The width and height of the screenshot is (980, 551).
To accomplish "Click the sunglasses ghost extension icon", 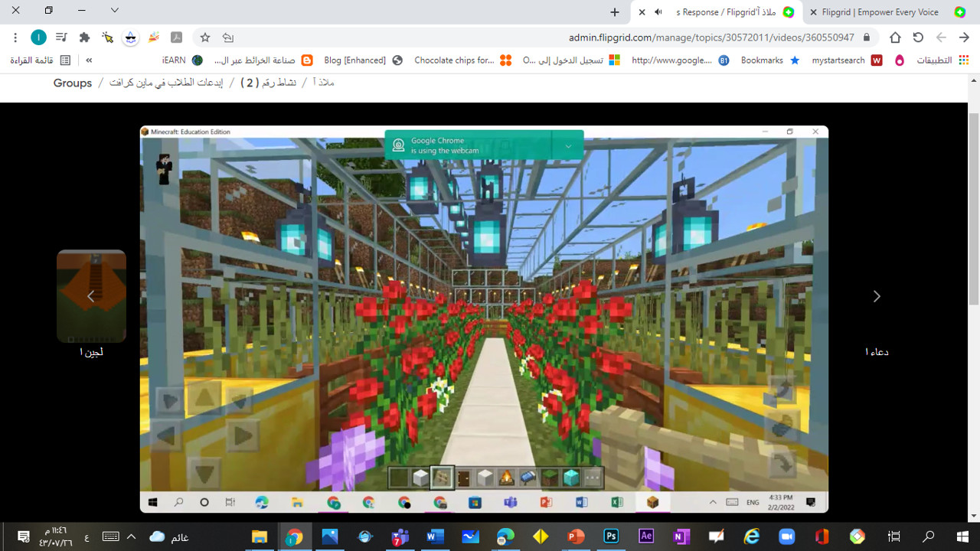I will [131, 37].
